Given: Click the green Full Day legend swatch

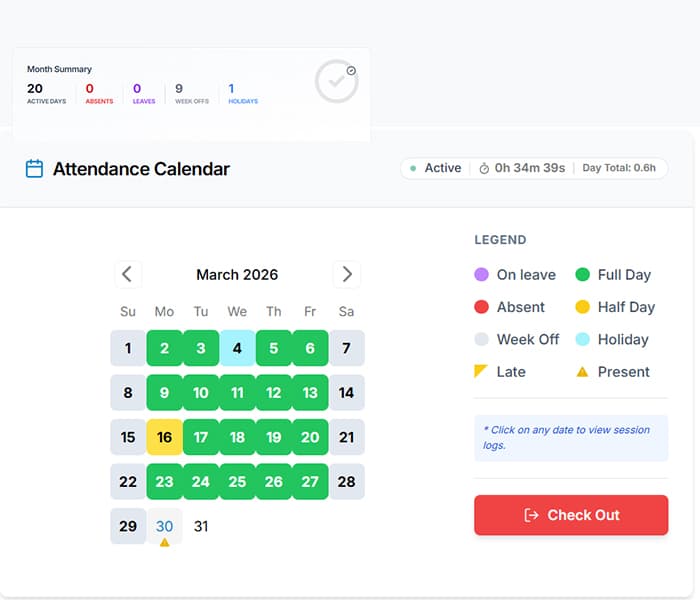Looking at the screenshot, I should (x=583, y=274).
